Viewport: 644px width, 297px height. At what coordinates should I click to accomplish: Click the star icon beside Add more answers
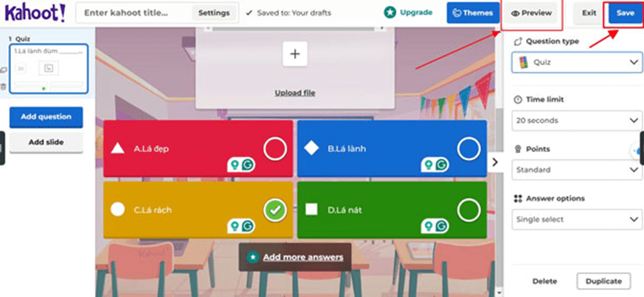click(x=253, y=258)
